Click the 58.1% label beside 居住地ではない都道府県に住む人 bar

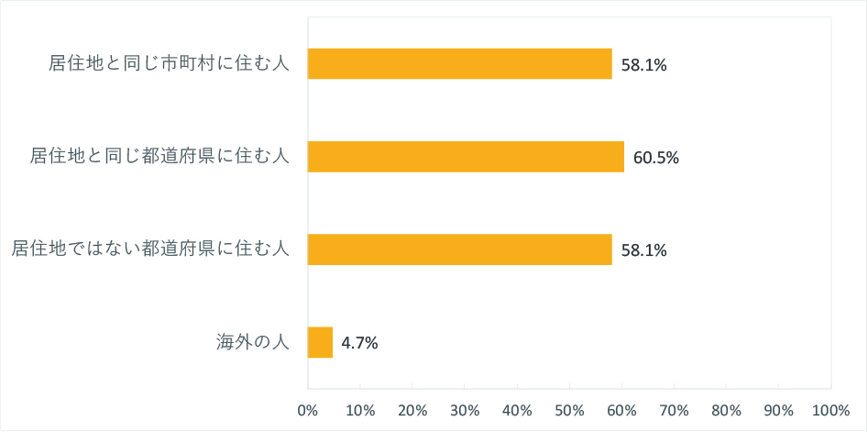643,250
